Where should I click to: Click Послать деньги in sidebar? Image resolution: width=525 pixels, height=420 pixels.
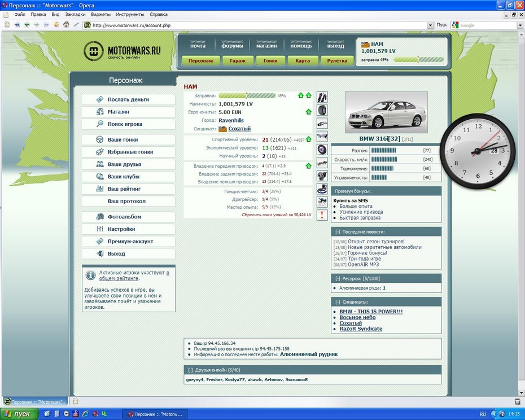(129, 99)
